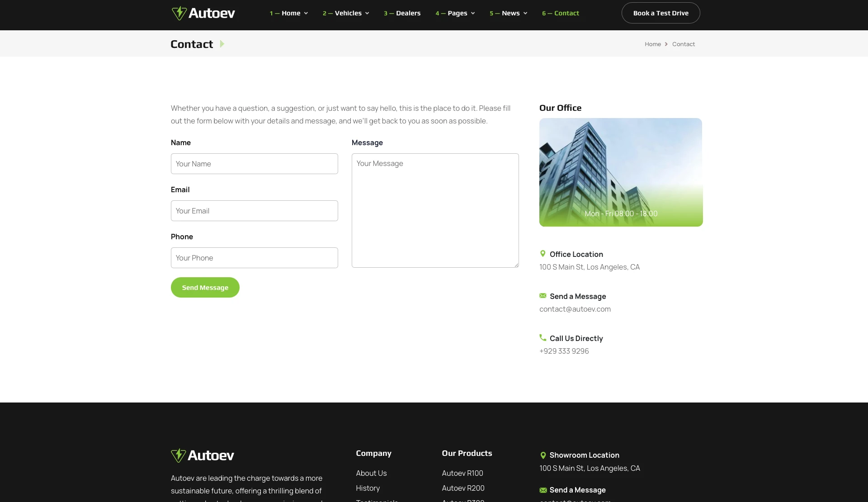
Task: Click the footer Autoev logo
Action: tap(203, 455)
